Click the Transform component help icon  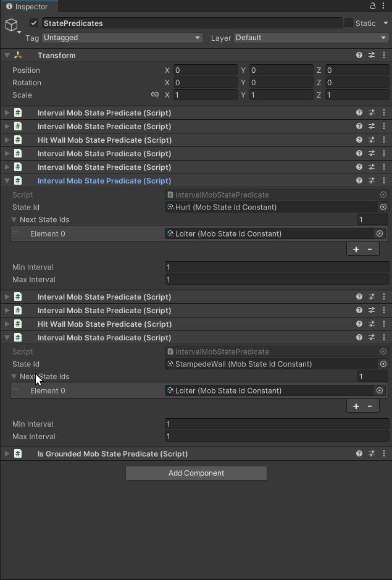(x=359, y=55)
